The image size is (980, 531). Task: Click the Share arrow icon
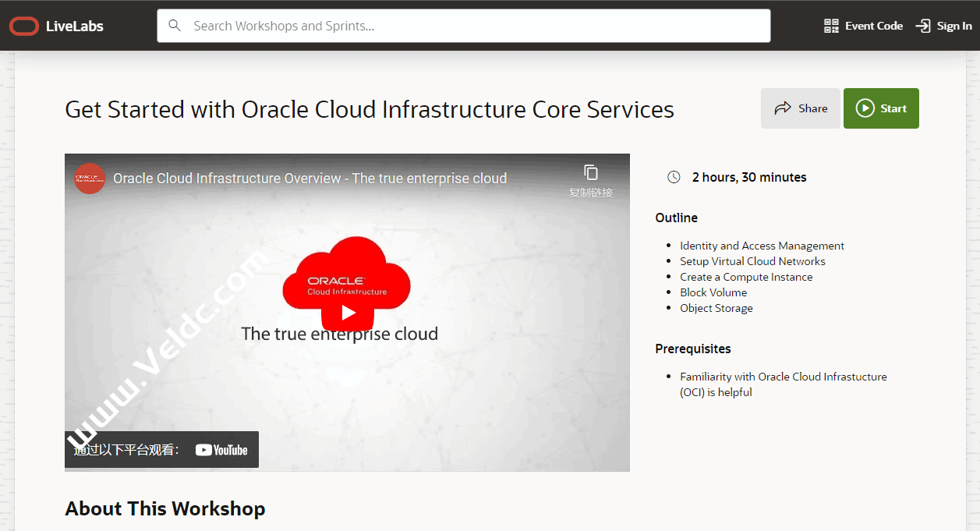tap(782, 108)
